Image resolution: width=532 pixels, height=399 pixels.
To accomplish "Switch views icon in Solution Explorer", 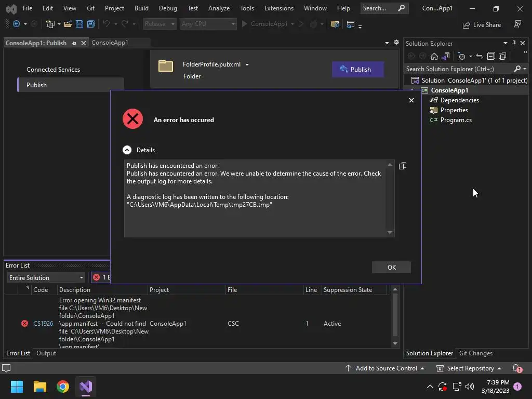I will pos(445,56).
